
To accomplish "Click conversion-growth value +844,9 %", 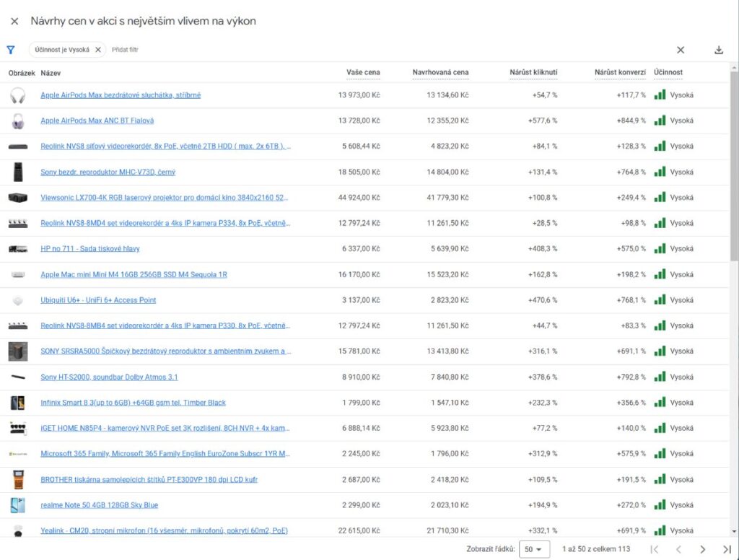I will point(631,121).
